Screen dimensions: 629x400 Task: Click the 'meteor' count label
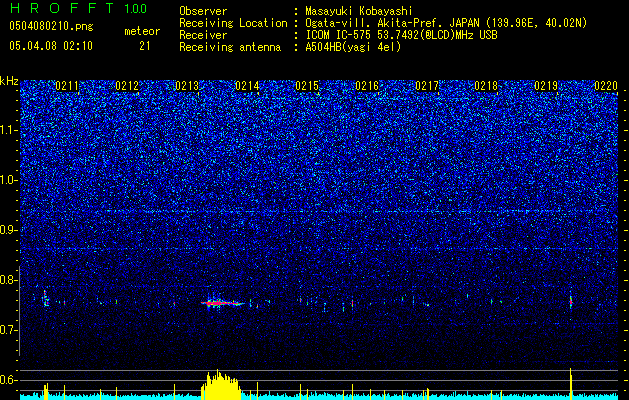click(142, 31)
